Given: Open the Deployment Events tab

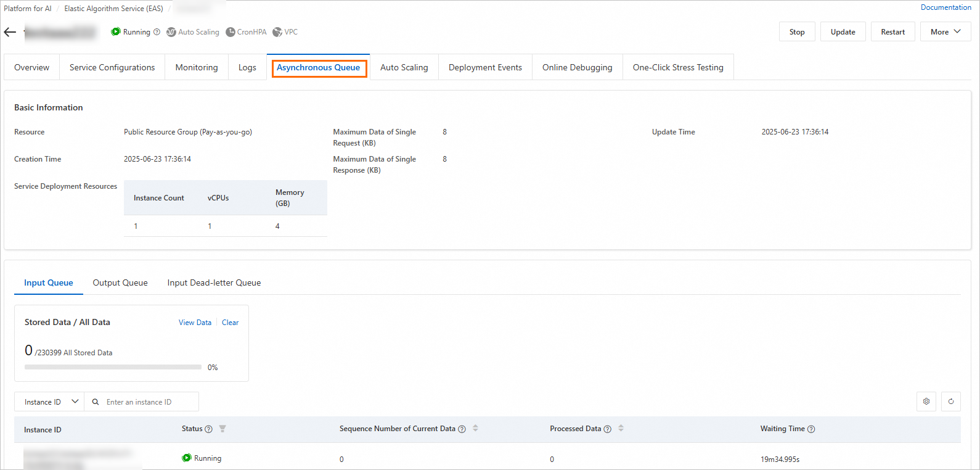Looking at the screenshot, I should pos(485,67).
